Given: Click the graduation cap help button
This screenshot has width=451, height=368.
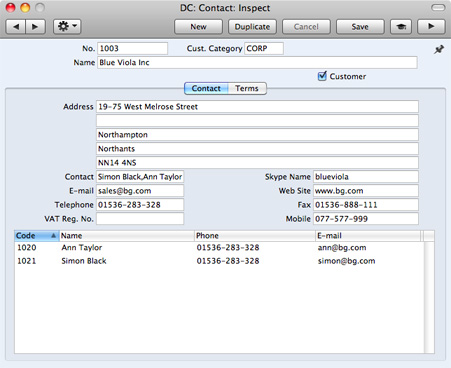Looking at the screenshot, I should coord(401,27).
